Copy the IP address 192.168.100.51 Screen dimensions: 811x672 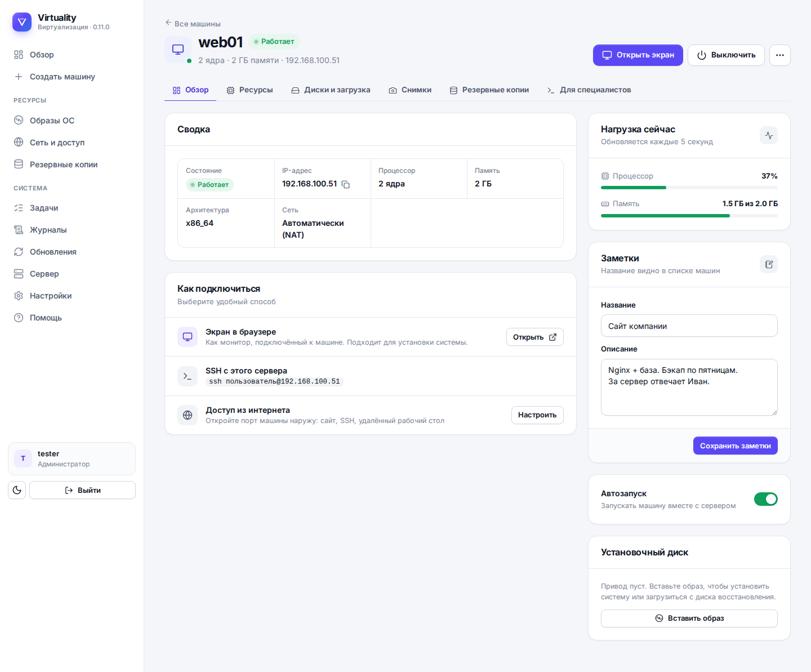pos(346,184)
